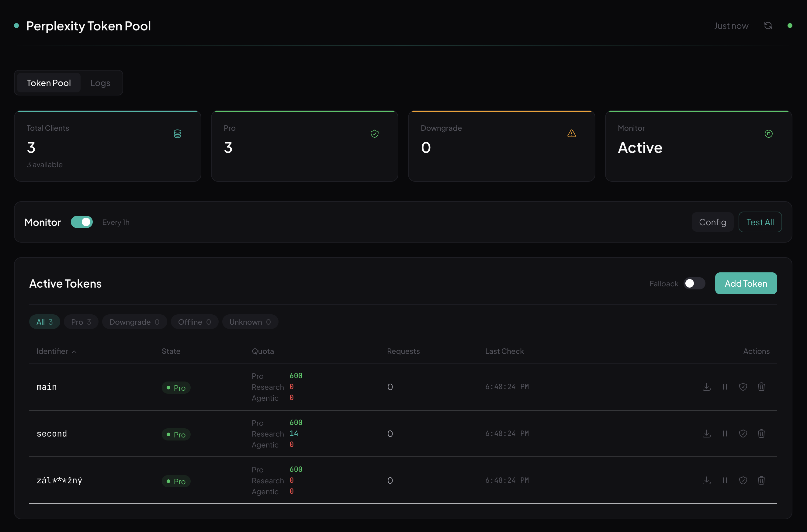The width and height of the screenshot is (807, 532).
Task: Click the monitor status icon on the Monitor card
Action: pyautogui.click(x=769, y=133)
